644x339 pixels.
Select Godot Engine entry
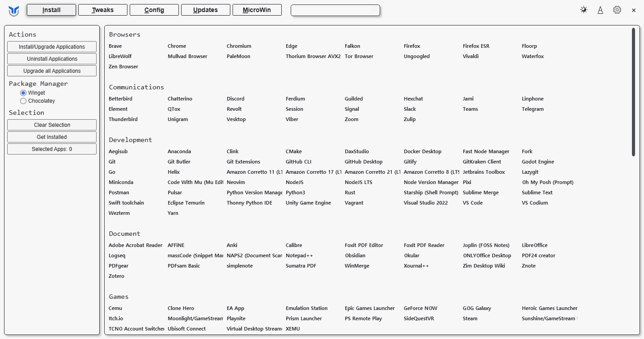pos(538,162)
